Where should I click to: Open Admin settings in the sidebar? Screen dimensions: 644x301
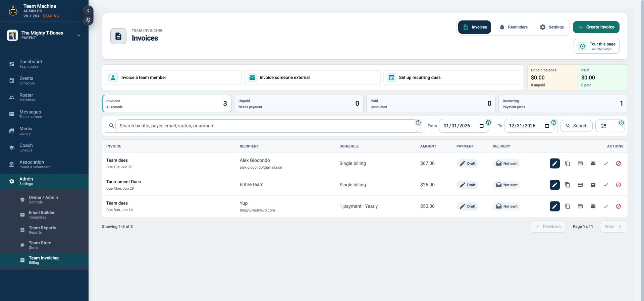(x=44, y=181)
